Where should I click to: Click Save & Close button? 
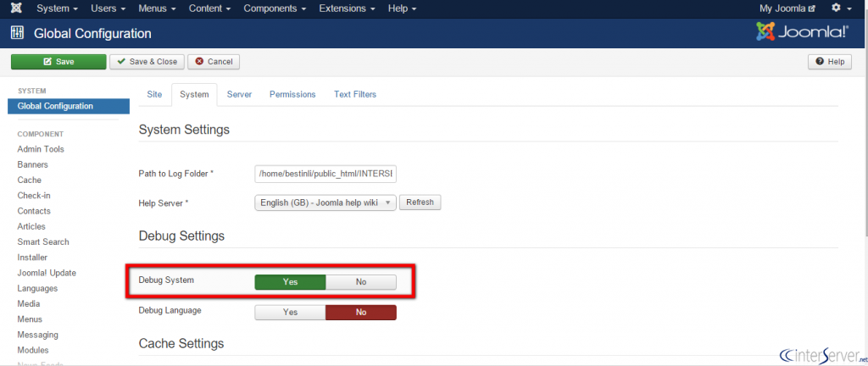point(147,61)
